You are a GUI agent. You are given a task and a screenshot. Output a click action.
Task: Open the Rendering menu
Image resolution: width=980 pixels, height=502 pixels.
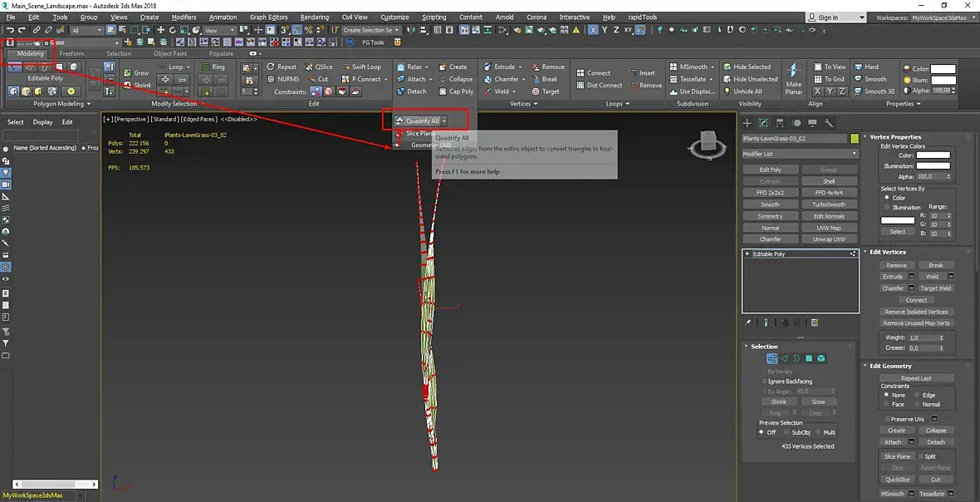point(315,17)
